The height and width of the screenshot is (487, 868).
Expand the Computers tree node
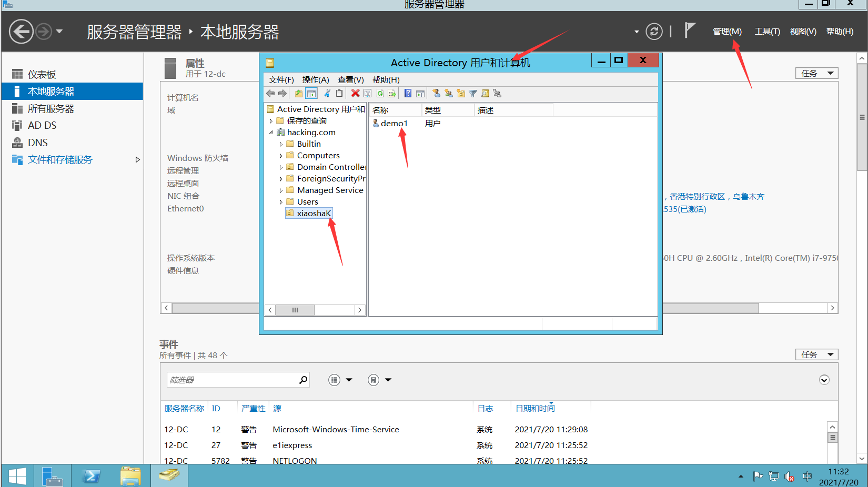click(281, 156)
